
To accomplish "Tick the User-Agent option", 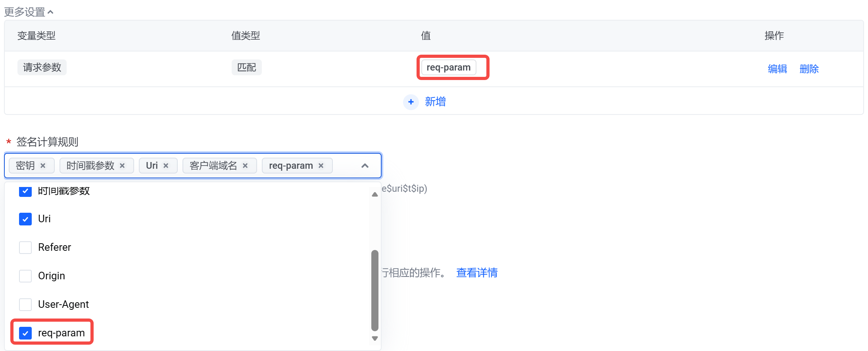I will 25,305.
